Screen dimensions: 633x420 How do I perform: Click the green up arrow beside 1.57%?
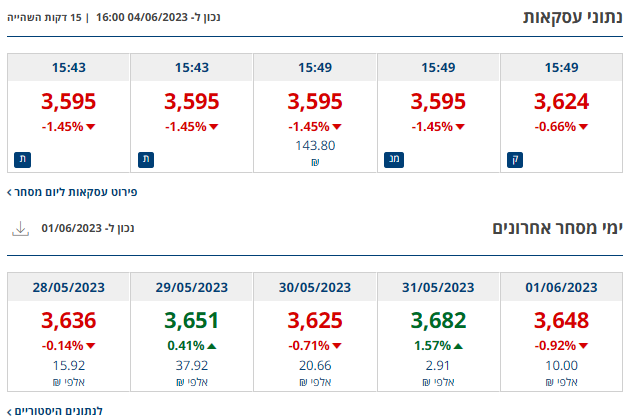(461, 346)
